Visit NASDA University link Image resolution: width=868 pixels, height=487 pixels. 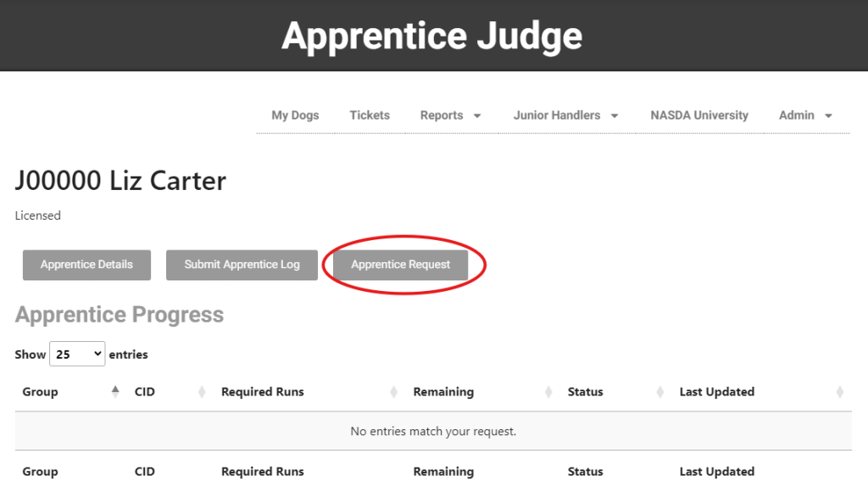click(x=699, y=115)
